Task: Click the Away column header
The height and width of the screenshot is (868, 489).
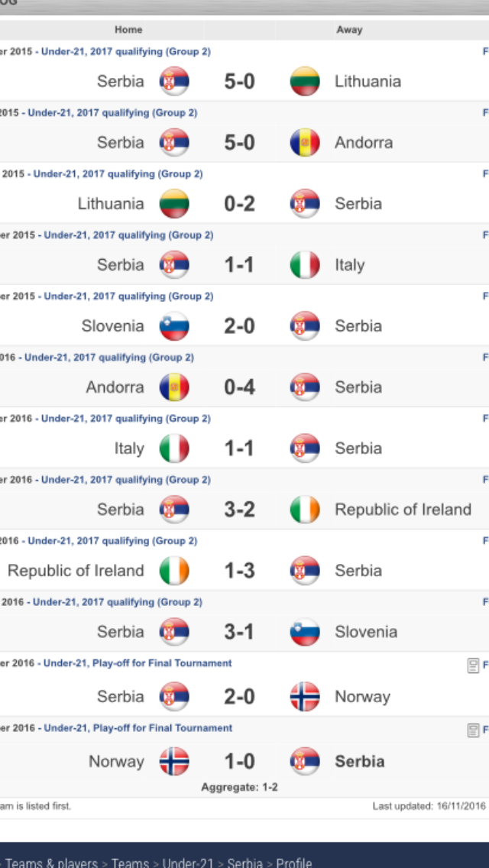Action: [349, 30]
